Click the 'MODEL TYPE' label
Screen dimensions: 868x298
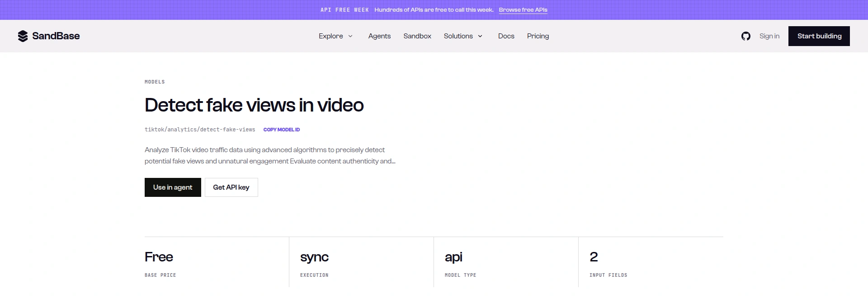(x=461, y=275)
